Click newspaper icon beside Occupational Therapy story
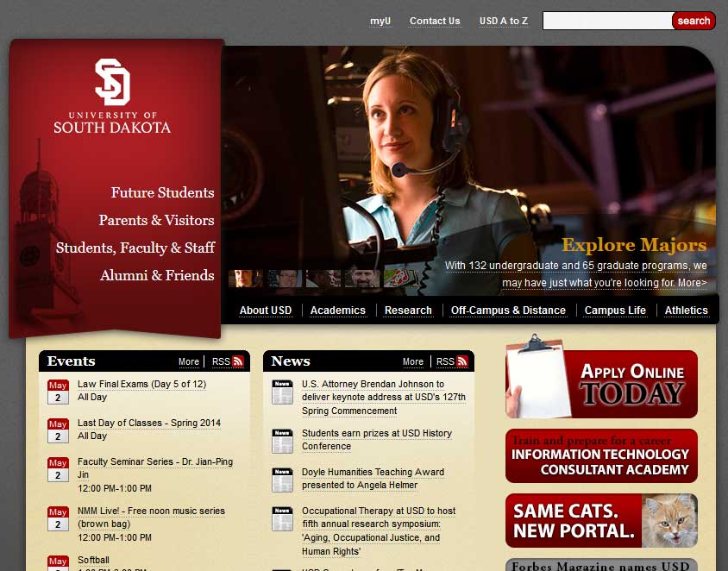The image size is (728, 571). 282,518
